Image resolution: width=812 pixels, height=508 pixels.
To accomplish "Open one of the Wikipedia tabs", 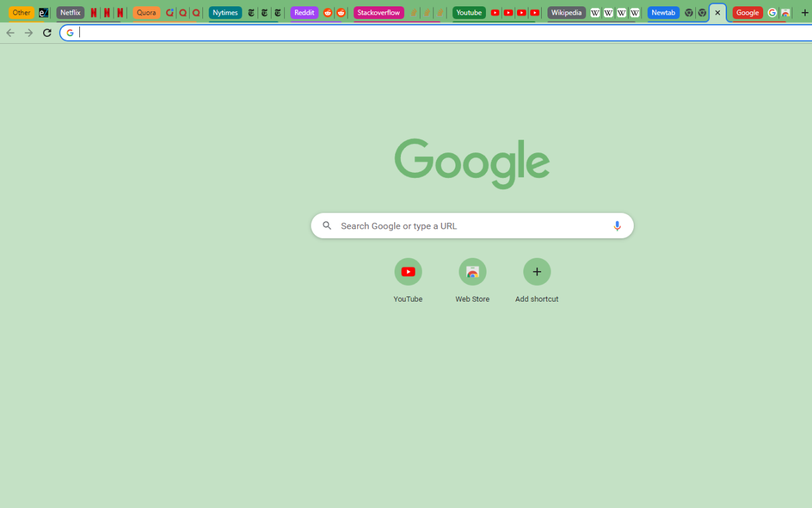I will pos(594,13).
